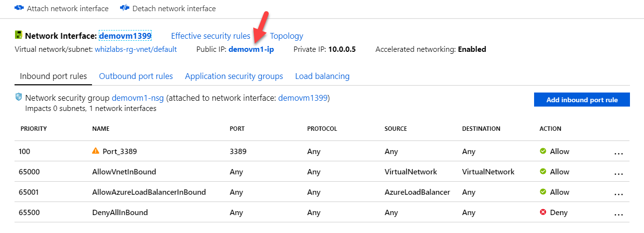This screenshot has height=233, width=644.
Task: Click the Deny action text
Action: 559,212
